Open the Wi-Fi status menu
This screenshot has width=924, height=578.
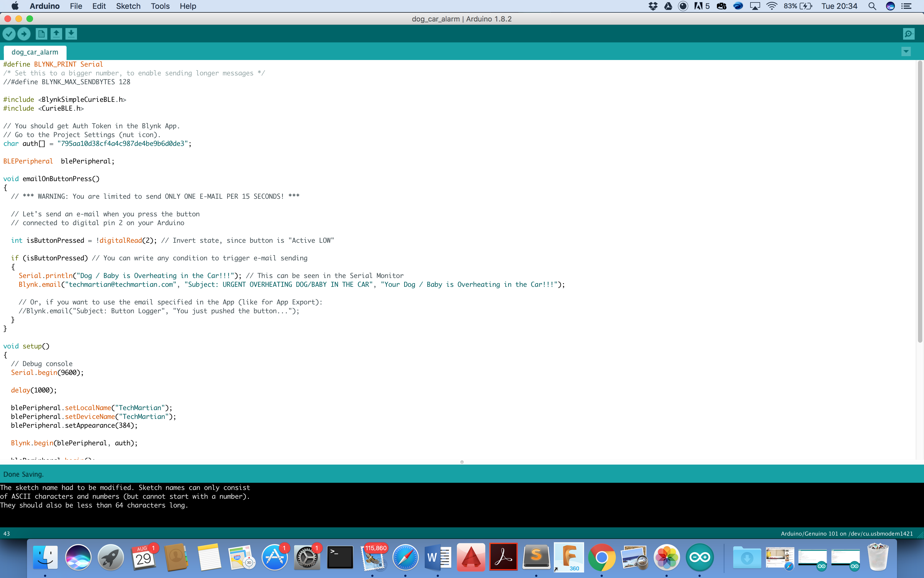772,6
